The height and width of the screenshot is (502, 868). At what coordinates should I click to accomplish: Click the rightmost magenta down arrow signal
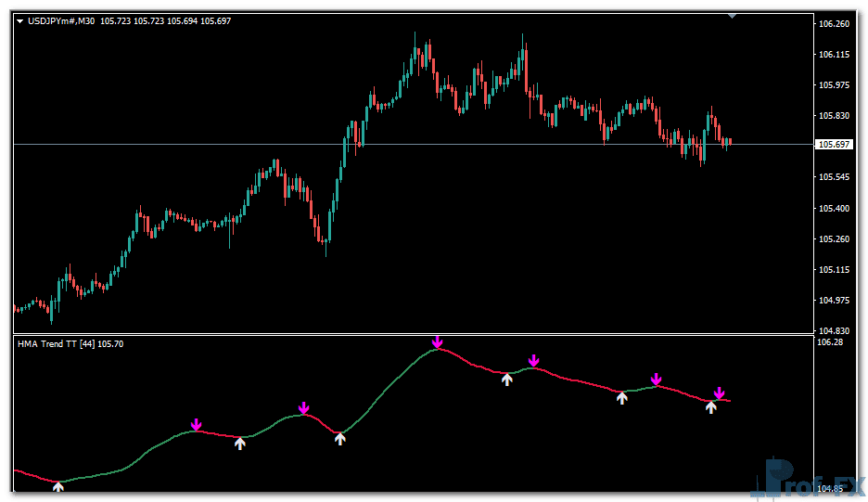(719, 393)
